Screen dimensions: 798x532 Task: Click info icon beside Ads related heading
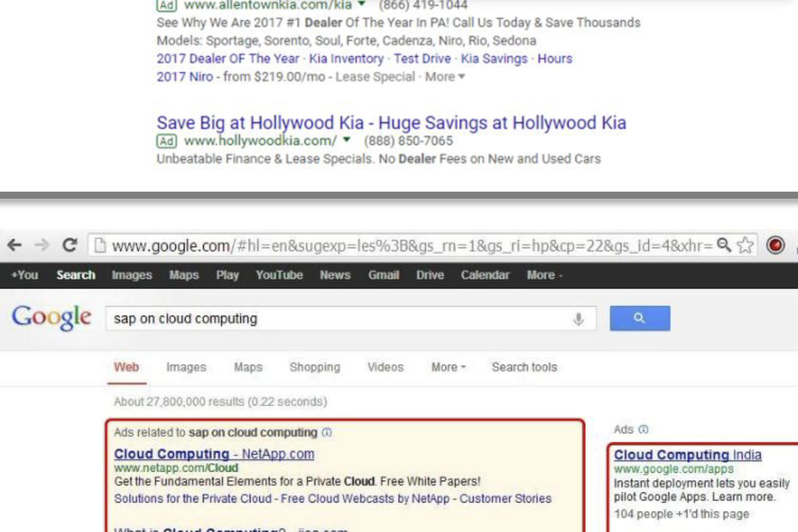coord(327,432)
